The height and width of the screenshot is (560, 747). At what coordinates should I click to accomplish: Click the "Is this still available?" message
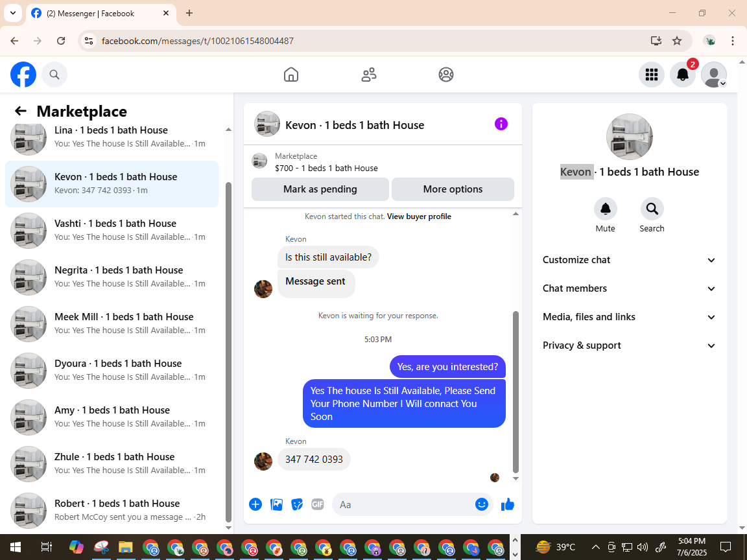coord(328,257)
